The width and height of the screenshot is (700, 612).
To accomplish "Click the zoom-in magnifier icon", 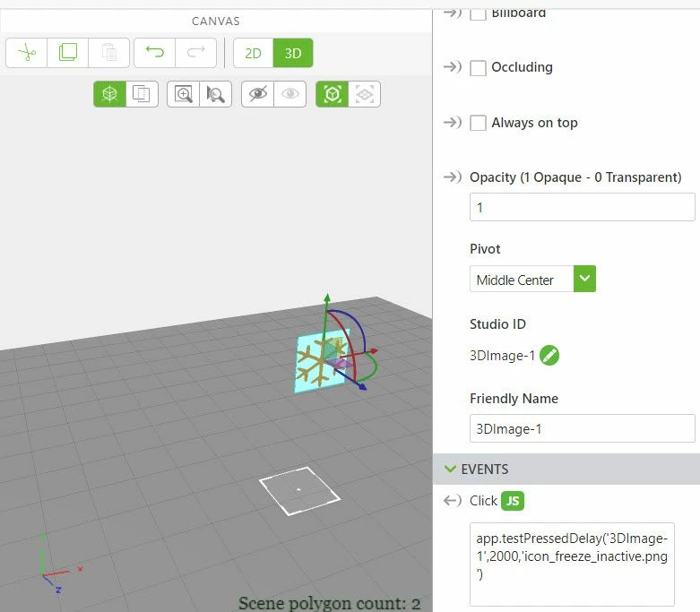I will 184,94.
